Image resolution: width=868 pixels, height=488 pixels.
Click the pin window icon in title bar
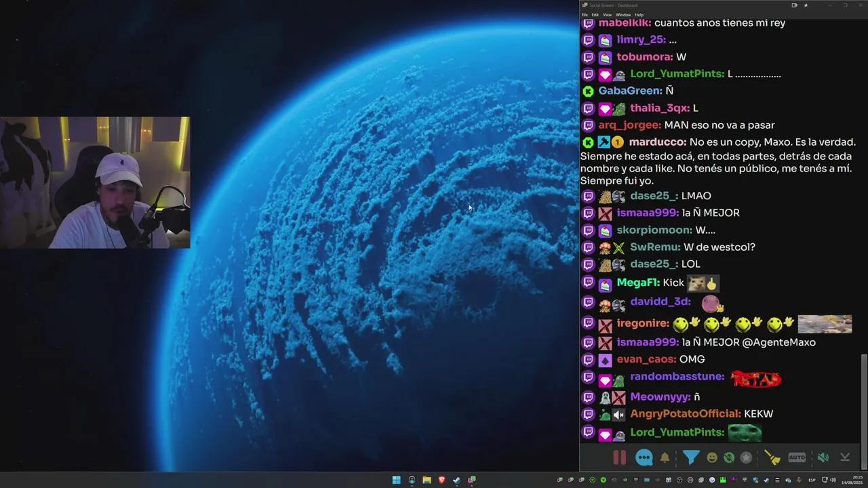[806, 5]
